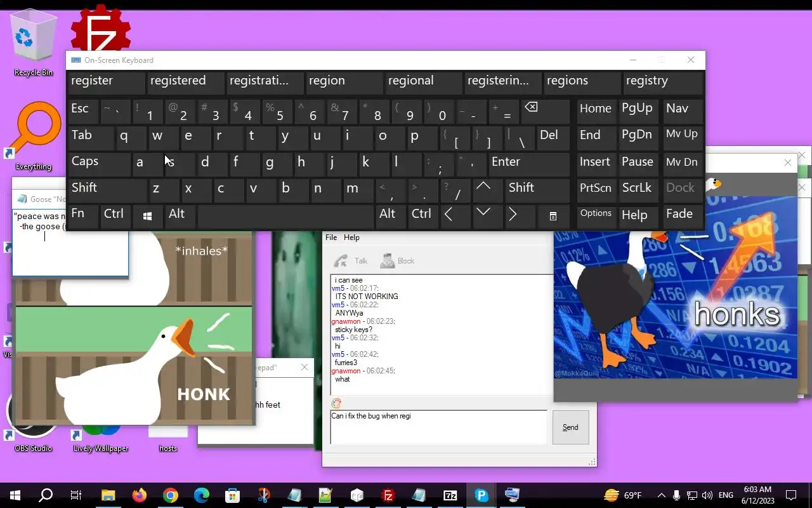812x508 pixels.
Task: Click the 'Can i fix the bug' message field
Action: pyautogui.click(x=438, y=427)
